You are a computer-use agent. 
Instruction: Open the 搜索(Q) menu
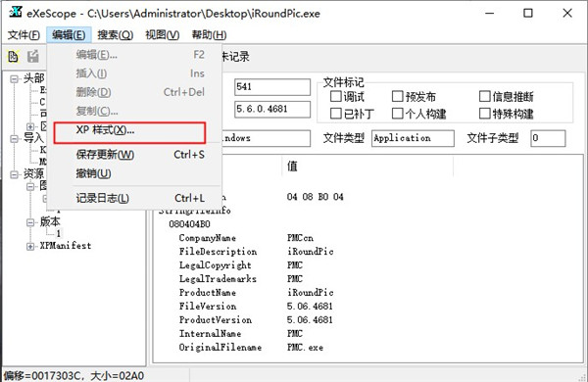click(116, 35)
